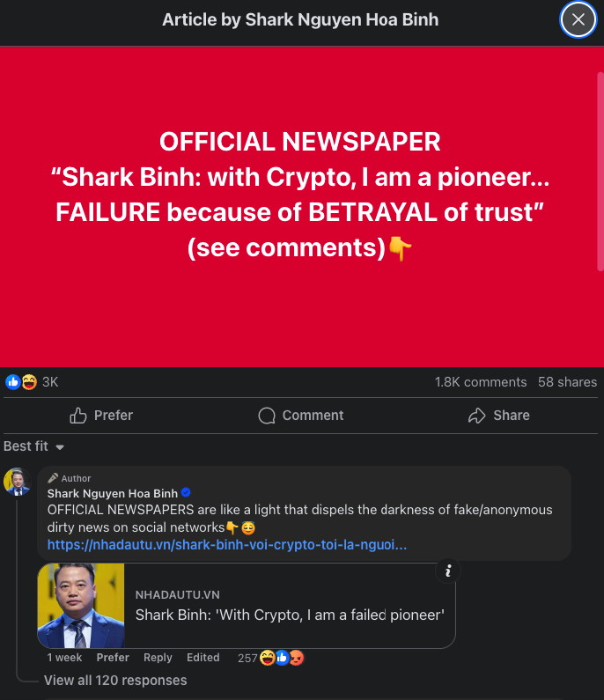The image size is (604, 700).
Task: Reply to the author's comment
Action: [158, 658]
